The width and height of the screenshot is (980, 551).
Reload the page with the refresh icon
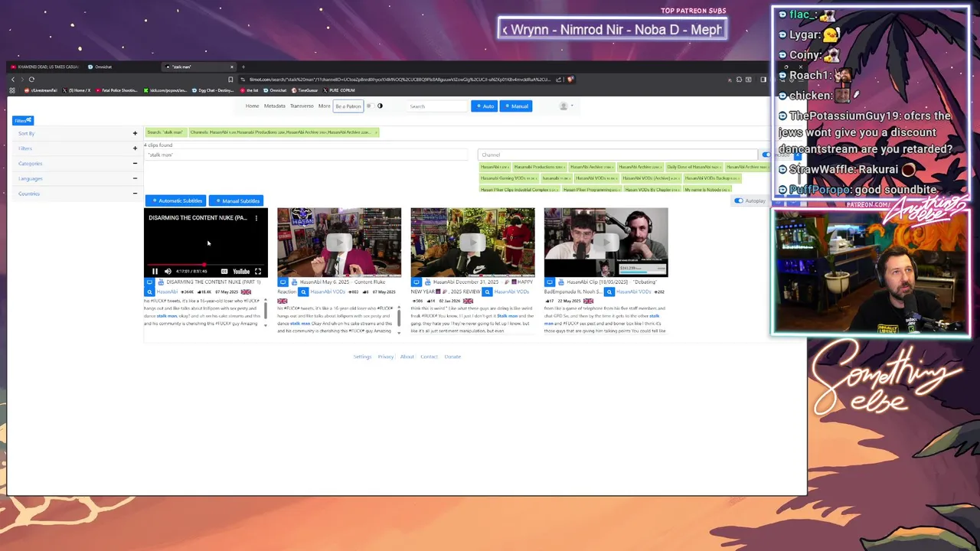pos(31,79)
